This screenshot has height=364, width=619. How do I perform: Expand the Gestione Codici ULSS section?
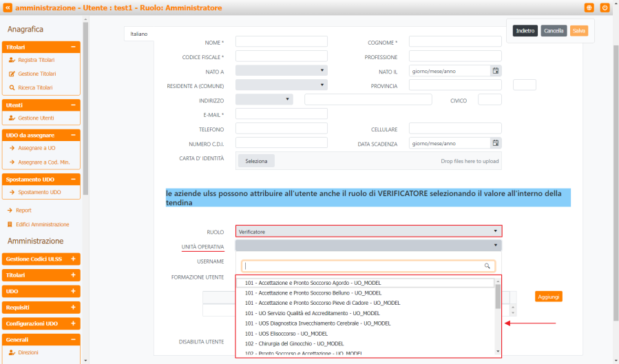click(73, 259)
